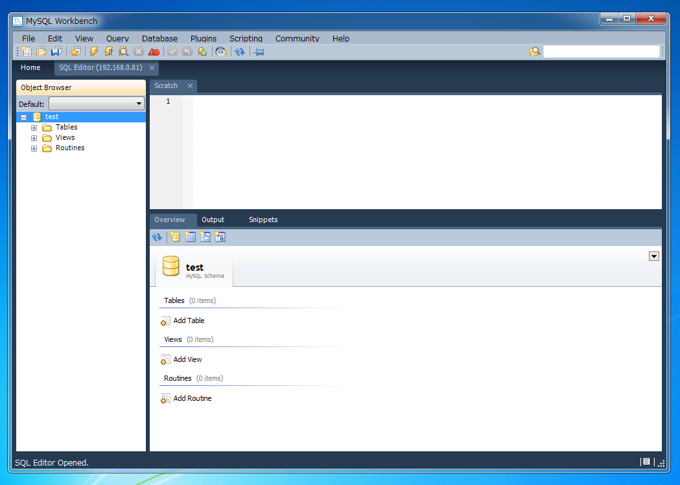Click Add Routine in Overview
The image size is (680, 485).
point(186,398)
